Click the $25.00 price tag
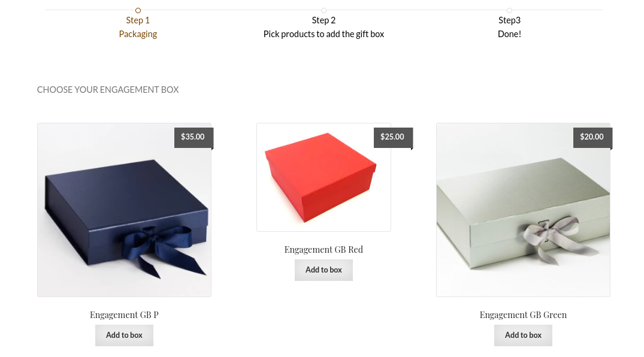 [392, 137]
